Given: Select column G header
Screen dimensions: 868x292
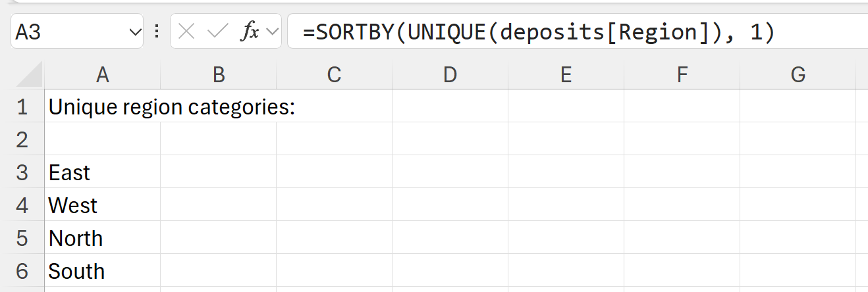Looking at the screenshot, I should (798, 75).
